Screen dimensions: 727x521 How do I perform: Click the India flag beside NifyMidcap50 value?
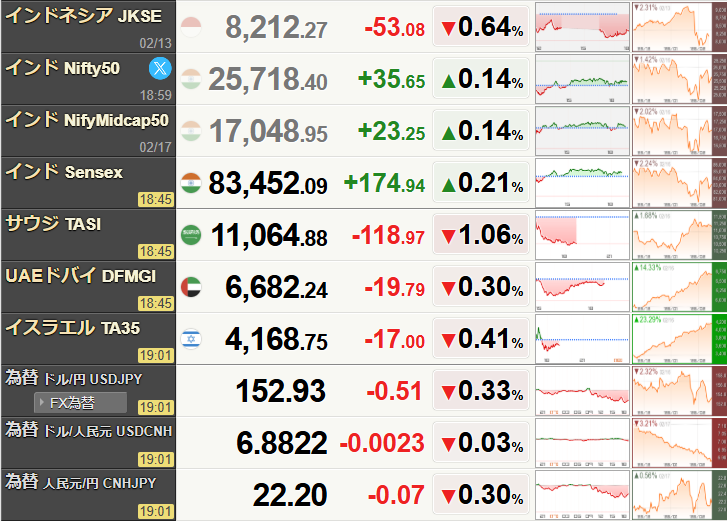[191, 131]
